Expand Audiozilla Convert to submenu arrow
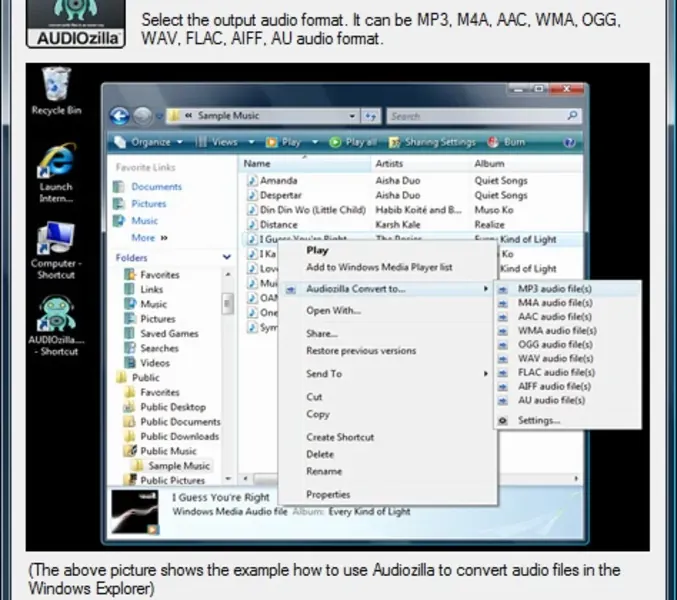The height and width of the screenshot is (600, 677). [x=486, y=289]
